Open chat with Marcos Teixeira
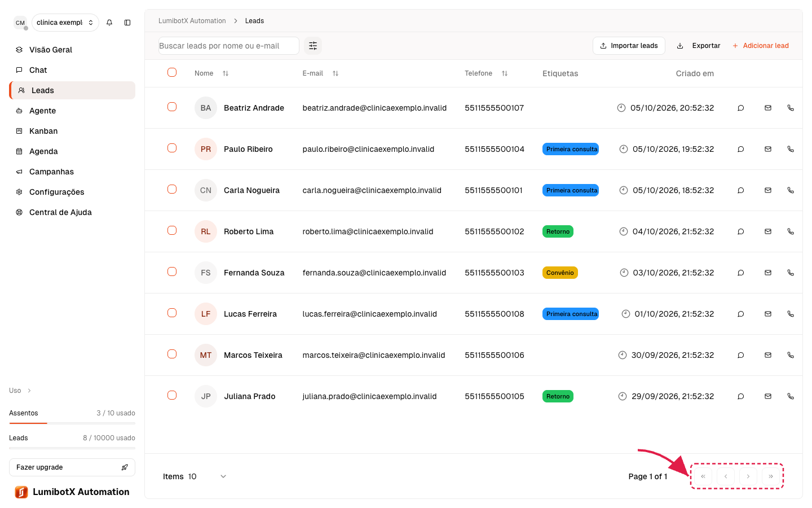Screen dimensions: 812x508 tap(741, 355)
